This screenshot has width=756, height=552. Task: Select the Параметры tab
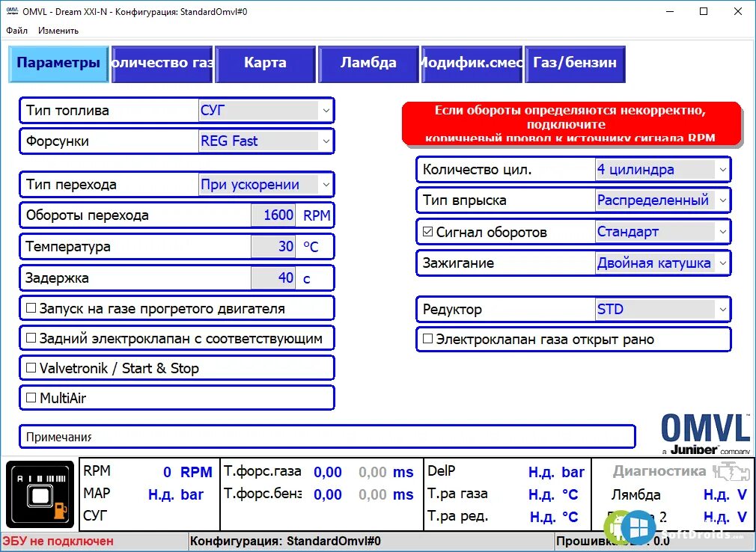(58, 64)
